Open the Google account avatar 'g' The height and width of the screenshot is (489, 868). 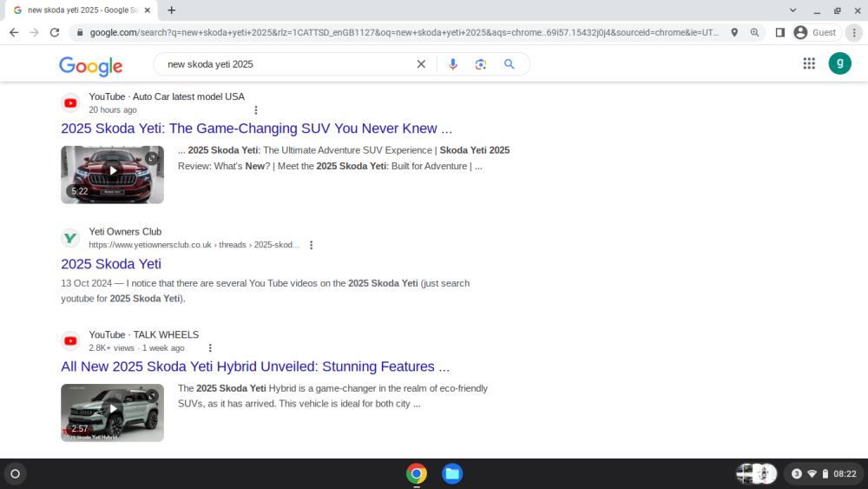(839, 63)
